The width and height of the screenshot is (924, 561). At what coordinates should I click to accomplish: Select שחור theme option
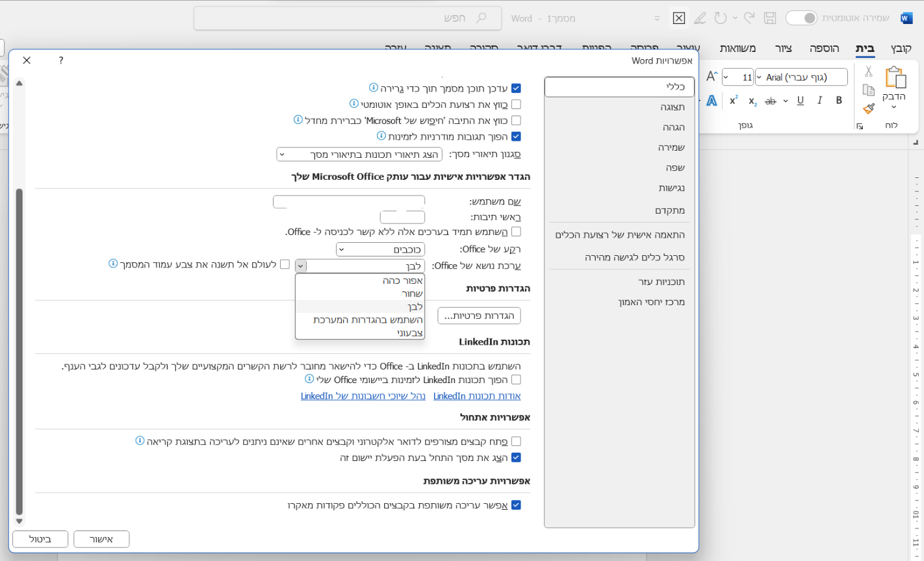360,293
